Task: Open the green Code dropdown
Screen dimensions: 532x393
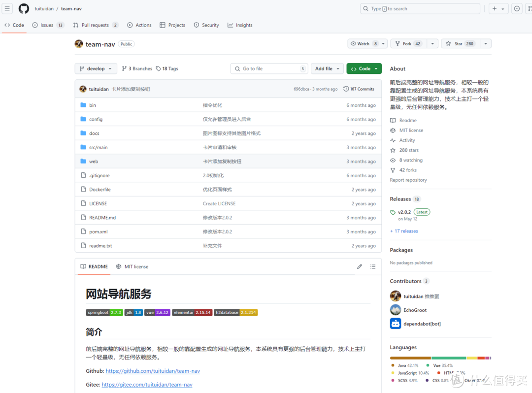Action: [x=364, y=68]
